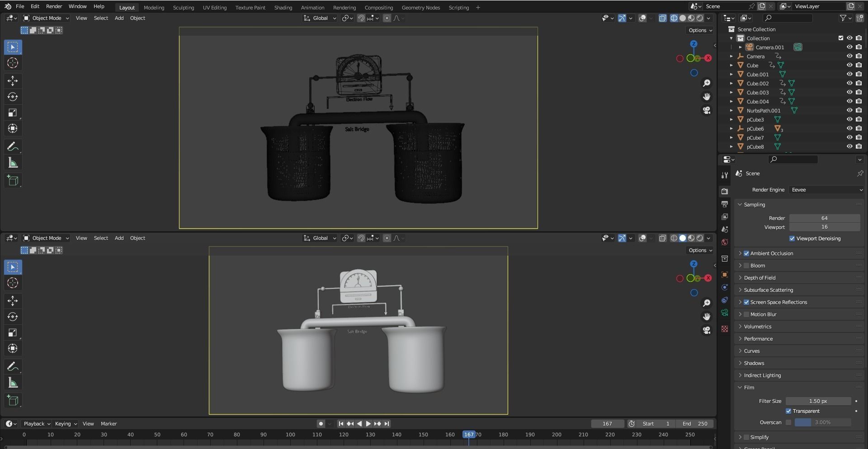Open Keying popover in timeline
Image resolution: width=868 pixels, height=449 pixels.
click(x=66, y=424)
